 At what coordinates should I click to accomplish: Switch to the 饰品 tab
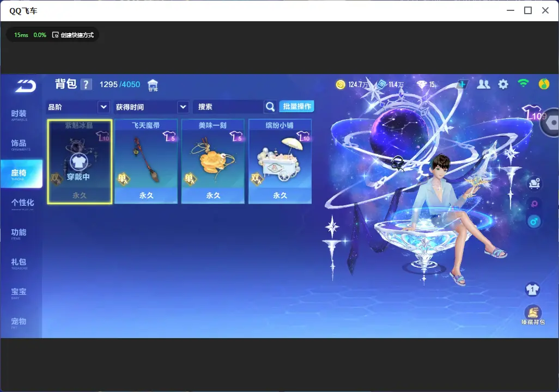19,144
